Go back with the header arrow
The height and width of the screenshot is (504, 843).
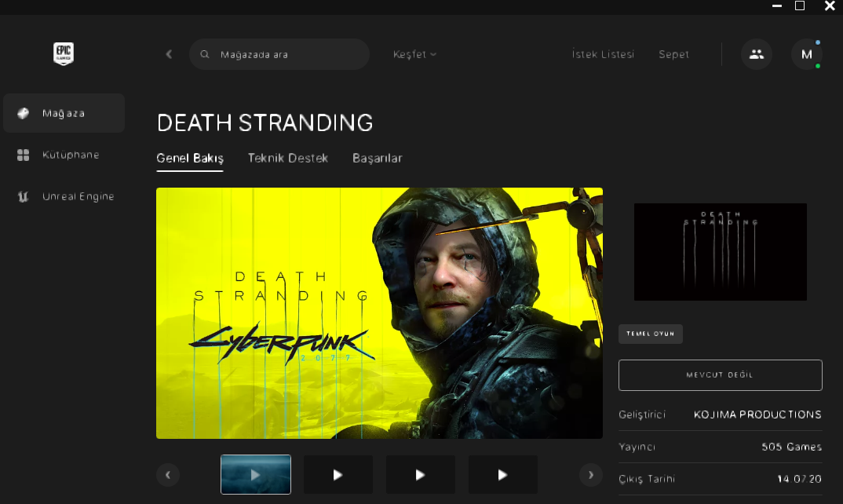(169, 54)
